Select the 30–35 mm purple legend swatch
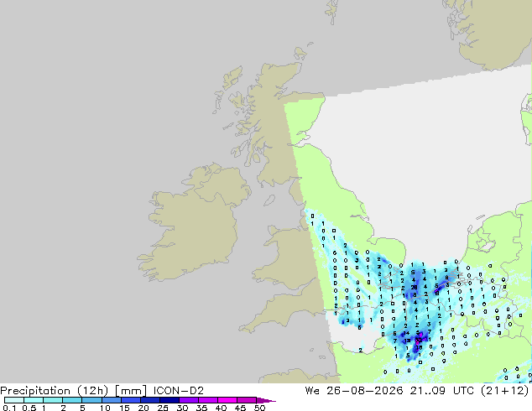 [x=188, y=400]
